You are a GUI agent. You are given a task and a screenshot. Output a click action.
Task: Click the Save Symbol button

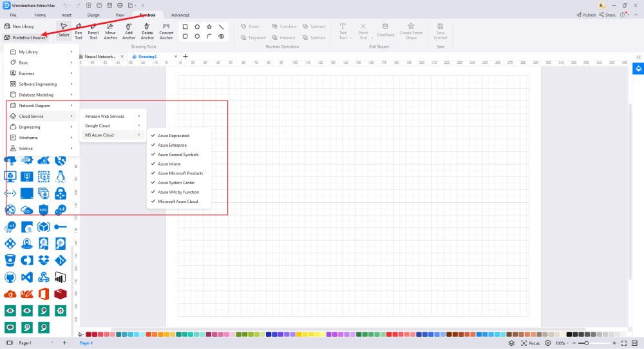click(440, 31)
